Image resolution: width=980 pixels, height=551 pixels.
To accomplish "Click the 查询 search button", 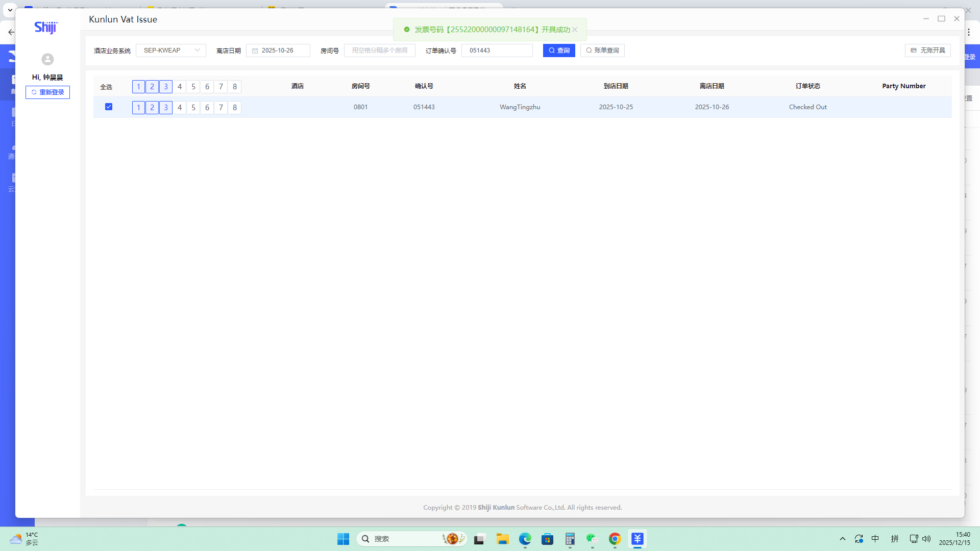I will pos(559,51).
